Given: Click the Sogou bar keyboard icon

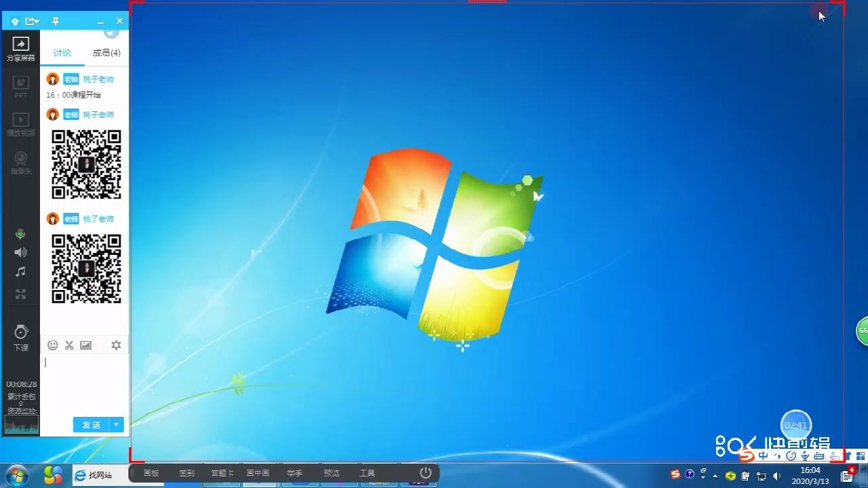Looking at the screenshot, I should 818,456.
